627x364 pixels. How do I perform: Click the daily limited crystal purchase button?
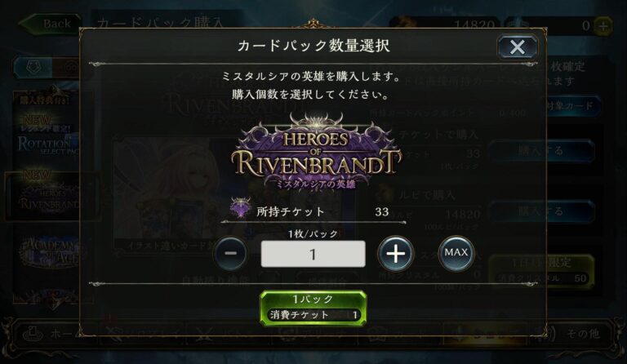(541, 270)
